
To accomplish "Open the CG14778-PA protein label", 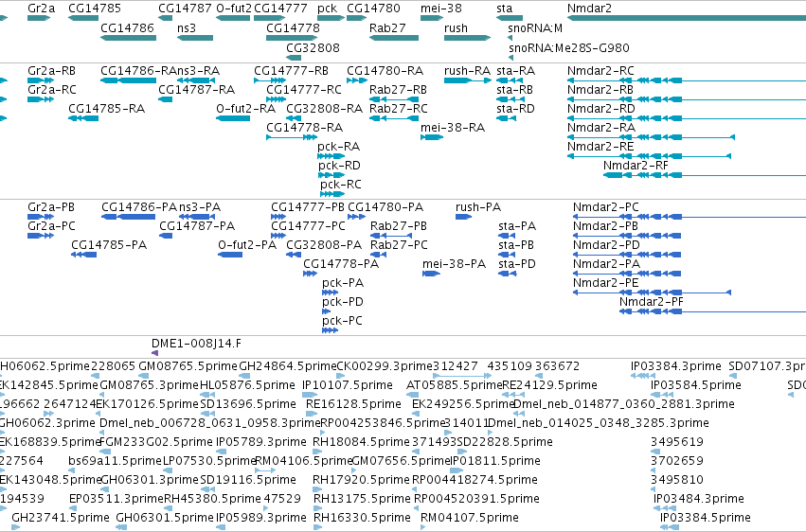I will point(341,264).
